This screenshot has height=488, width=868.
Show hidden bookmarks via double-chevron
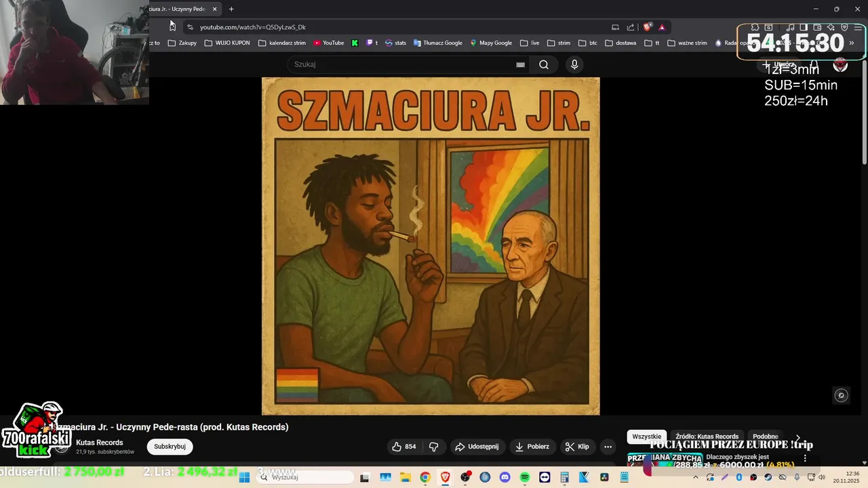[851, 43]
